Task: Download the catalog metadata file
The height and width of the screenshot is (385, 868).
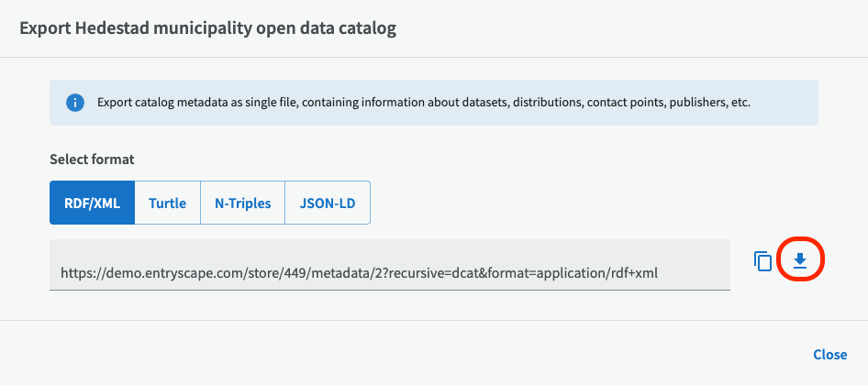Action: click(x=800, y=261)
